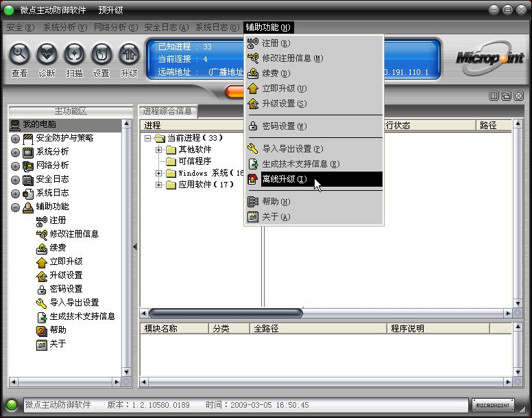This screenshot has width=532, height=418.
Task: Click sidebar 注册 key icon
Action: point(41,221)
